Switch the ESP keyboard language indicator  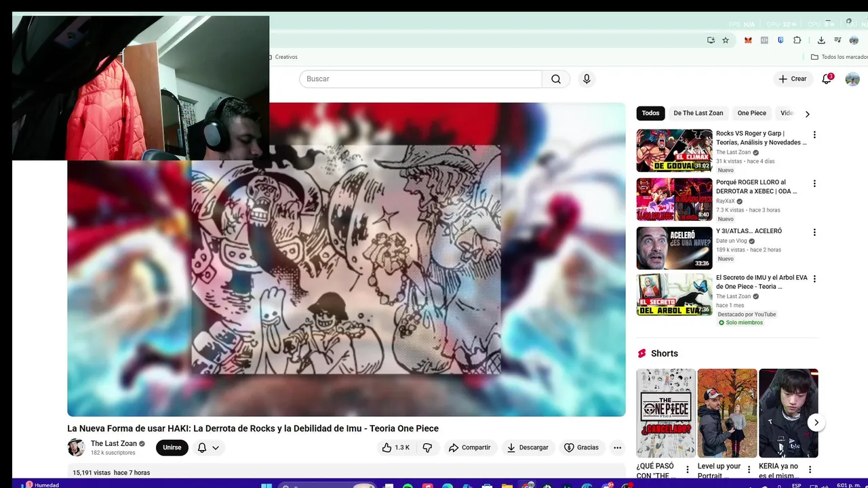coord(797,485)
